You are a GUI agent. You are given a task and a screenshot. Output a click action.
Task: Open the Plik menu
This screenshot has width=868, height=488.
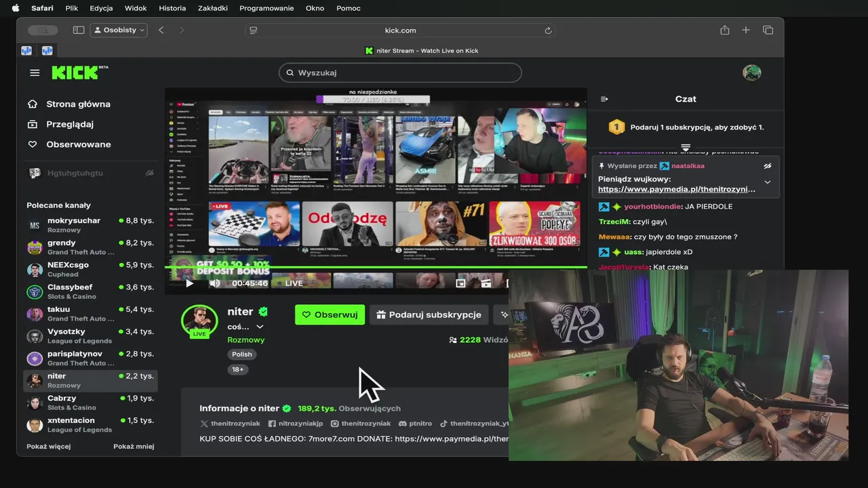click(72, 8)
